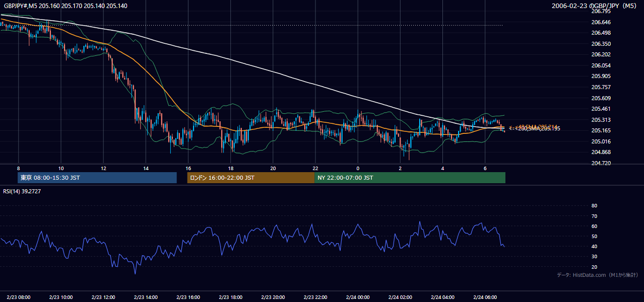
Task: Click RSI scale level 60
Action: point(594,226)
